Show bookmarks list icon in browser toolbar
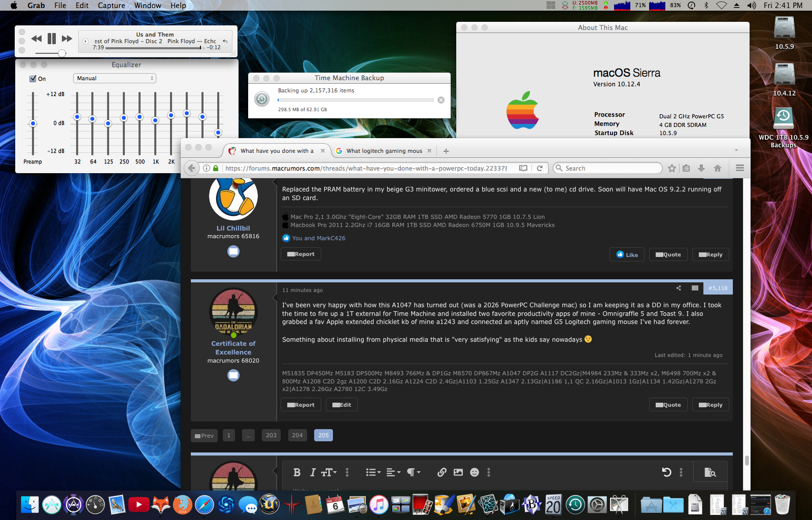Viewport: 812px width, 520px height. (686, 168)
